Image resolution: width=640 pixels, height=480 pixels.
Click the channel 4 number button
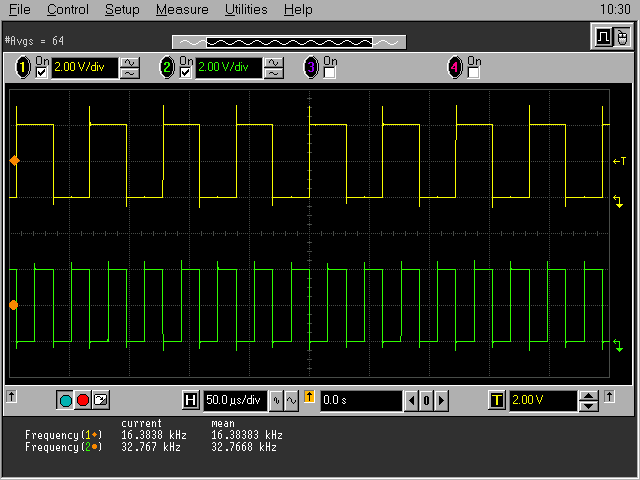[455, 68]
